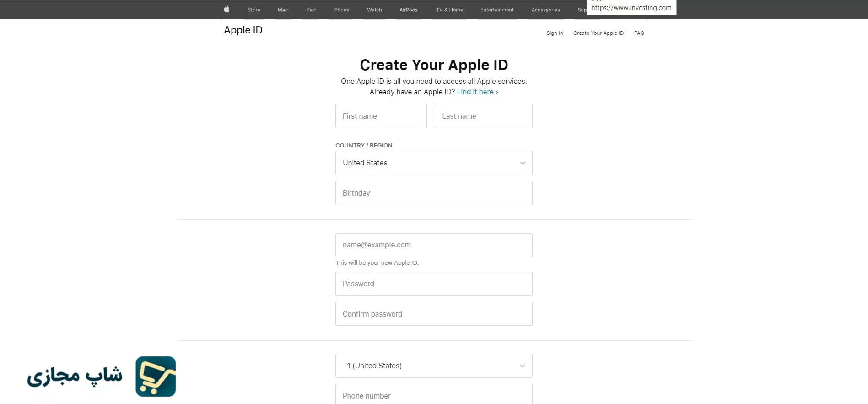Viewport: 868px width, 404px height.
Task: Click the United States dropdown chevron
Action: [x=523, y=163]
